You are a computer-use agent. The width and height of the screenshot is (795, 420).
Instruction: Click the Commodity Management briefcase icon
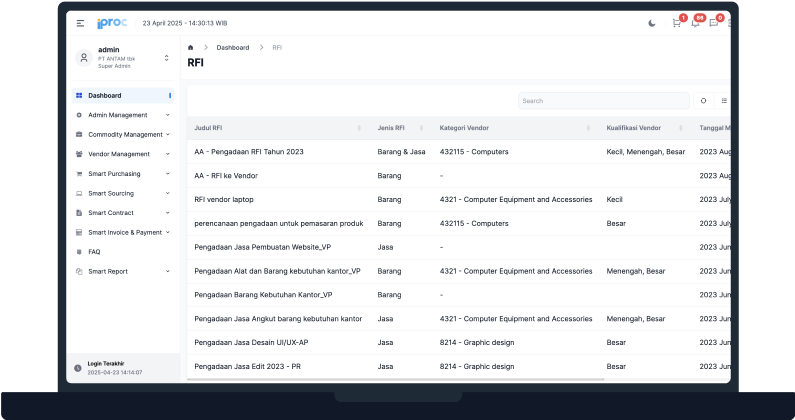pos(79,134)
